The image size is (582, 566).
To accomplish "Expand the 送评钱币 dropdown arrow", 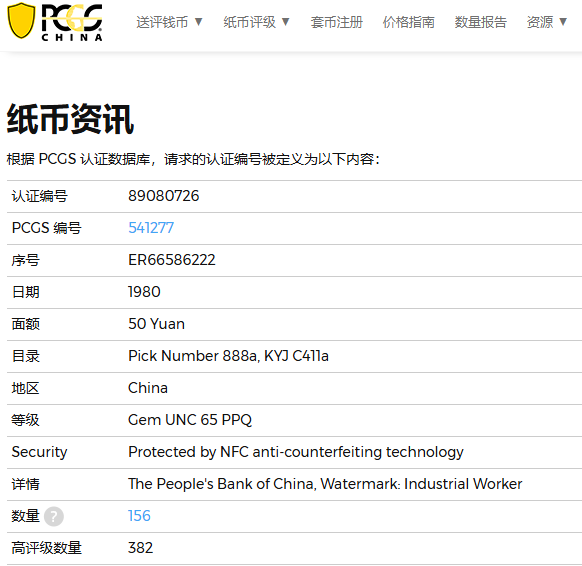I will click(x=199, y=22).
